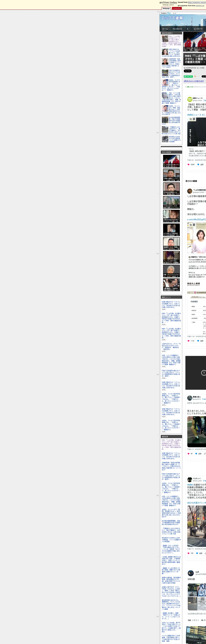206x644 pixels.
Task: Click the heart icon showing 129 likes
Action: coord(189,553)
